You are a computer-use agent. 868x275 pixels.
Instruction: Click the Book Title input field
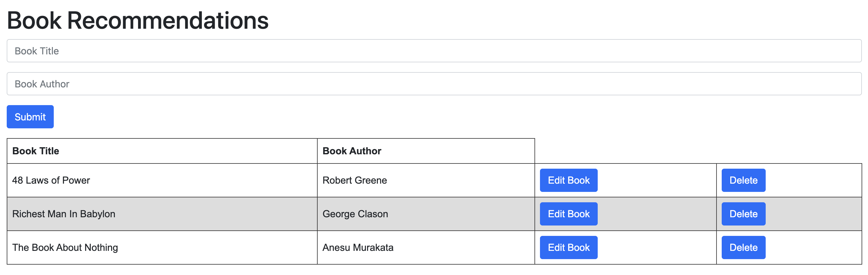[434, 51]
